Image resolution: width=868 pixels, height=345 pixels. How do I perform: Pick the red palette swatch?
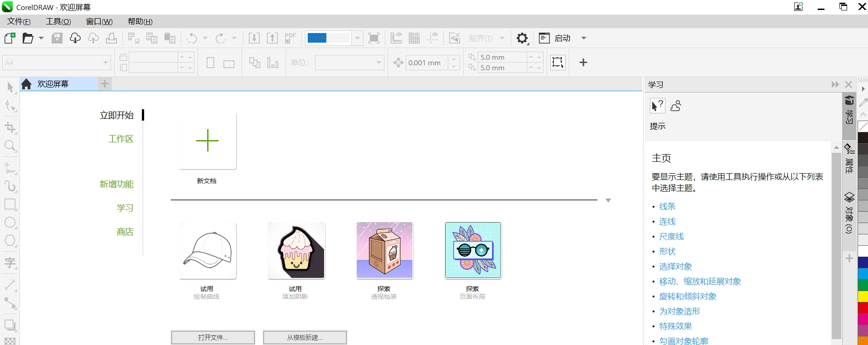pos(863,308)
